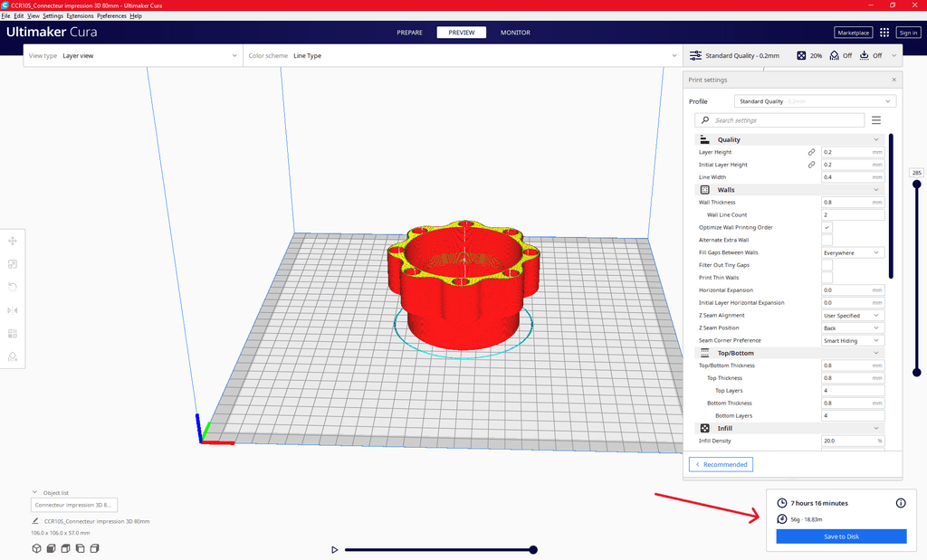
Task: Select the Rotate tool in left toolbar
Action: [x=13, y=287]
